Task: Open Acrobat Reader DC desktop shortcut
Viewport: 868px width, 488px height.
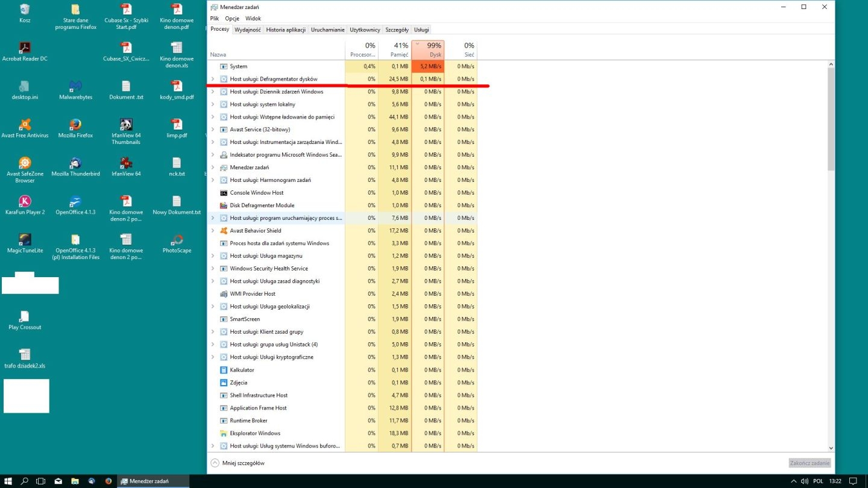Action: click(x=25, y=51)
